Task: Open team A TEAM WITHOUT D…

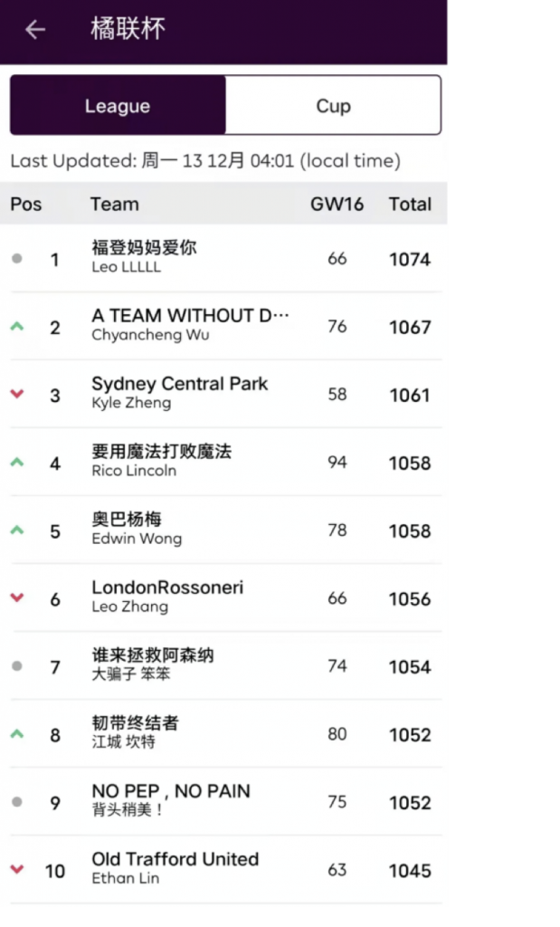Action: pyautogui.click(x=190, y=316)
